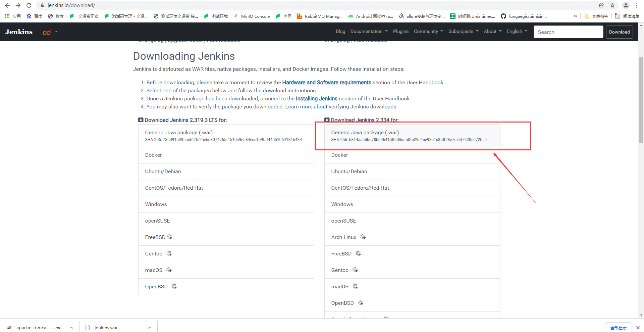Open the Installing Jenkins link
The image size is (644, 332).
point(317,99)
